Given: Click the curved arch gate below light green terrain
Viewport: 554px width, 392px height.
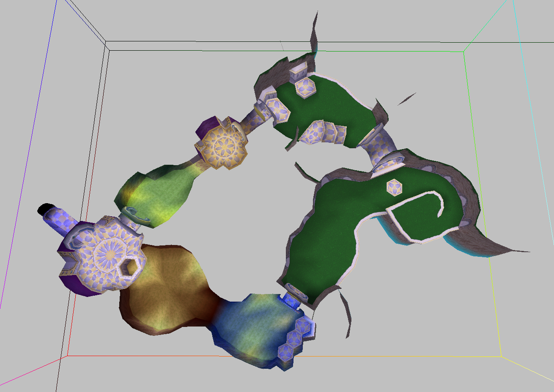Looking at the screenshot, I should pyautogui.click(x=136, y=215).
